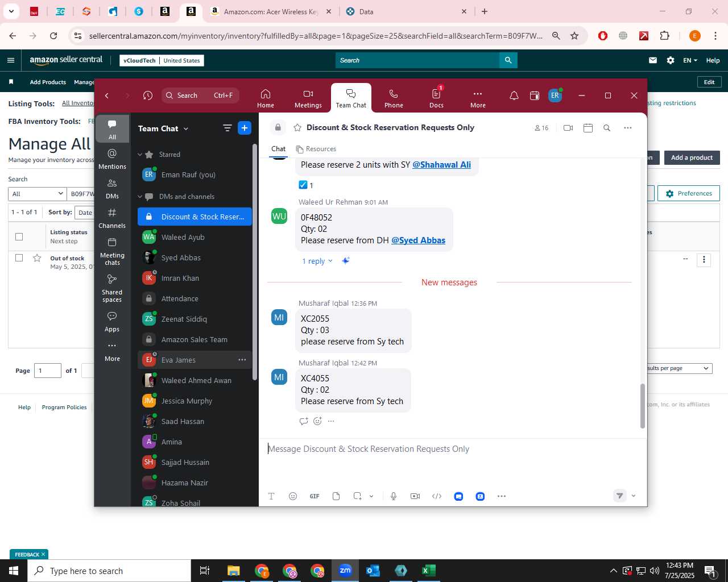Add a reaction to XC4055 message
The image size is (728, 582).
(x=317, y=421)
